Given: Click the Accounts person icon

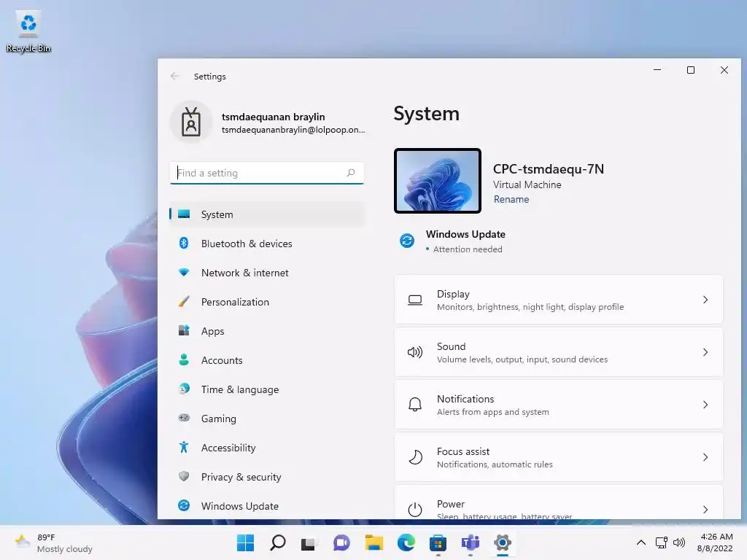Looking at the screenshot, I should [x=184, y=359].
